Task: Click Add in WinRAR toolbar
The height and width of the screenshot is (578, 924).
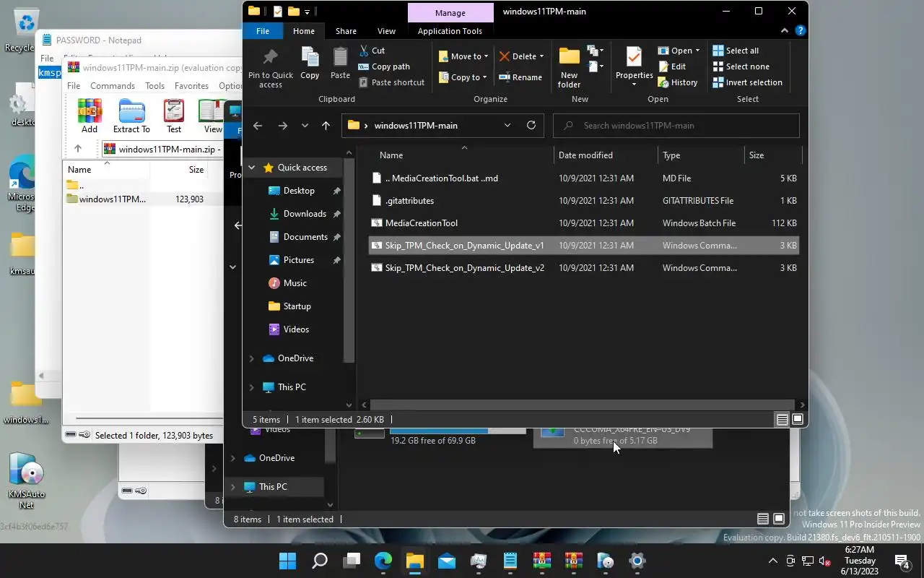Action: (90, 116)
